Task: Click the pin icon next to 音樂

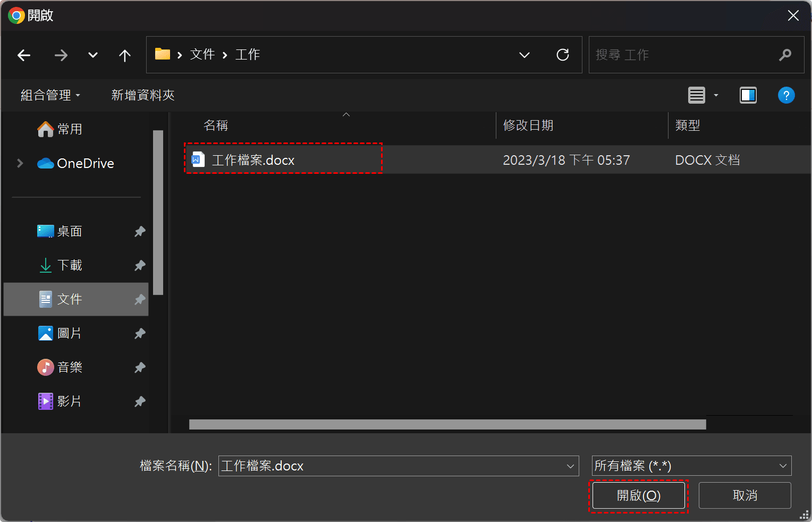Action: click(x=140, y=367)
